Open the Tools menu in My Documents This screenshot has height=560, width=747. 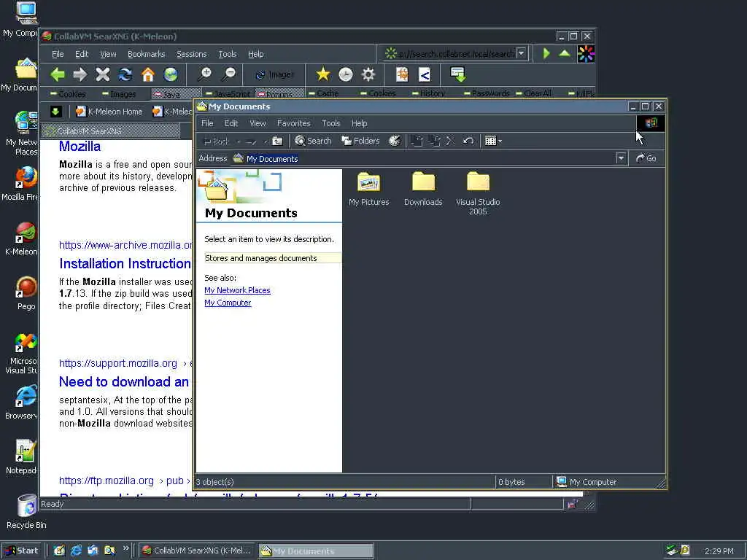pos(330,123)
